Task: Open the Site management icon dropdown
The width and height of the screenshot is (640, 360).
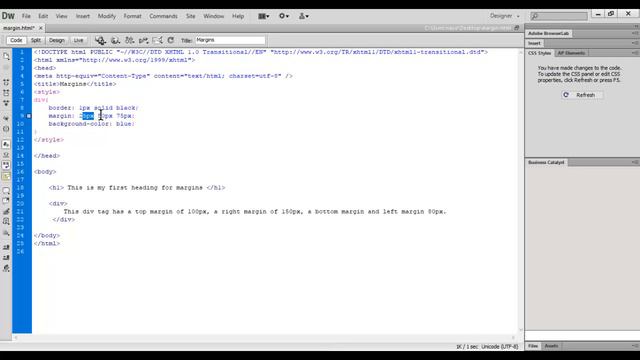Action: (x=304, y=16)
